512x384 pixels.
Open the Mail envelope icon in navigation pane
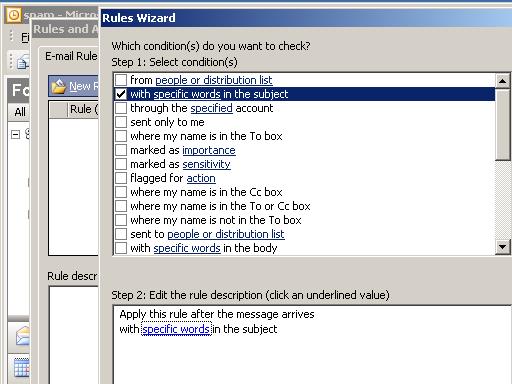click(22, 336)
